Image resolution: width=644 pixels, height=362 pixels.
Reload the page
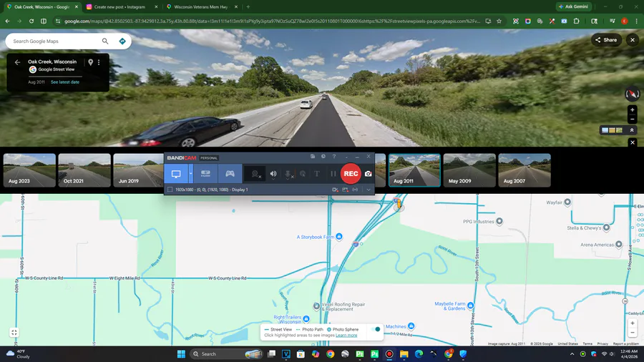pos(31,21)
